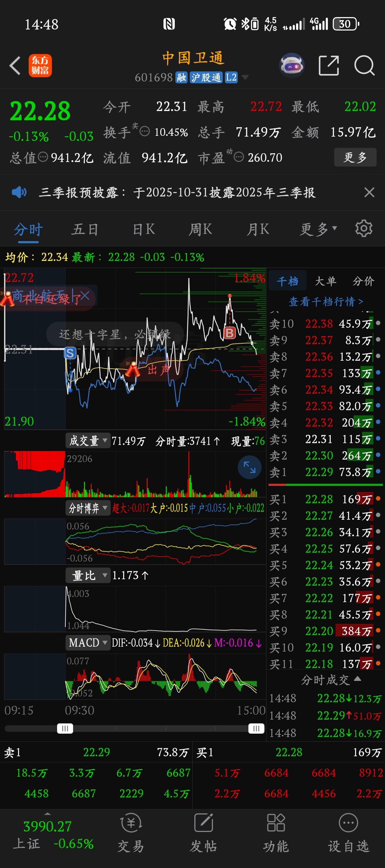Image resolution: width=385 pixels, height=868 pixels.
Task: Select the 分时 tab
Action: [x=28, y=230]
